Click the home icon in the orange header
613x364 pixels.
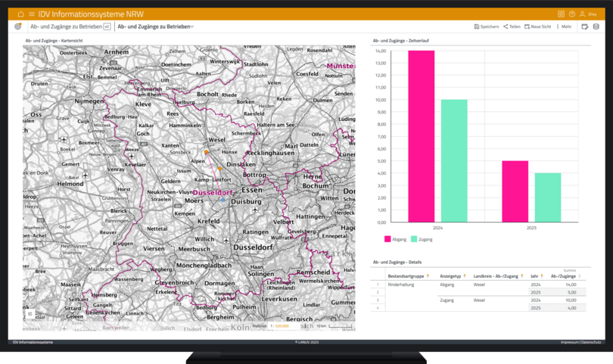pos(21,14)
